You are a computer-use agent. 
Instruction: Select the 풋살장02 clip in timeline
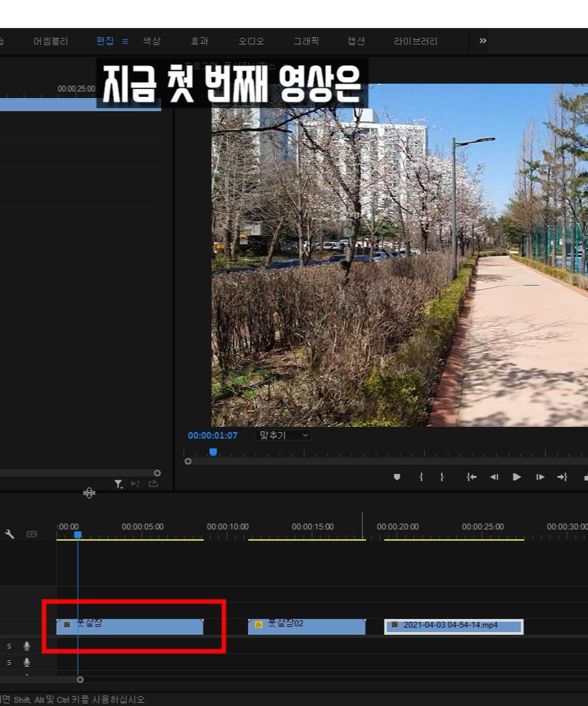point(307,627)
